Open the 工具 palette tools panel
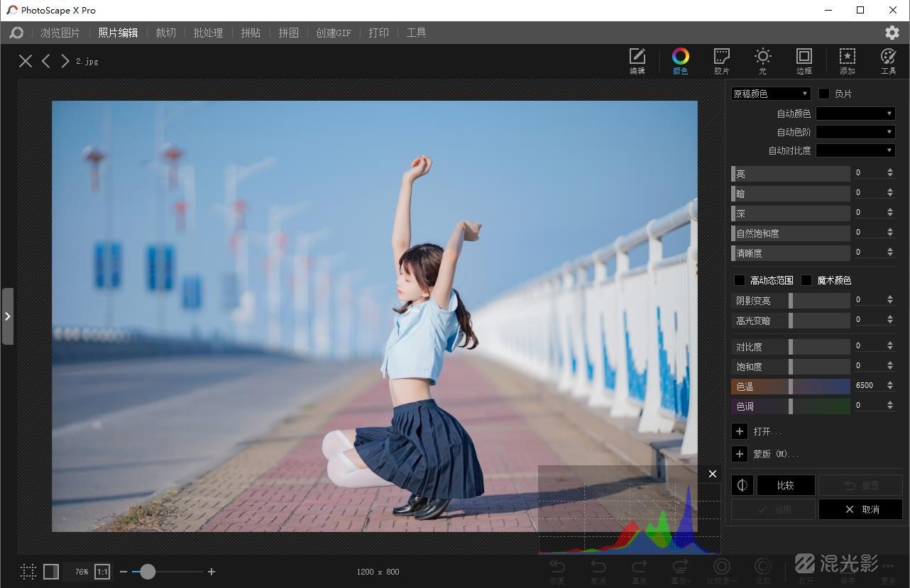Screen dimensions: 910x588 (888, 61)
